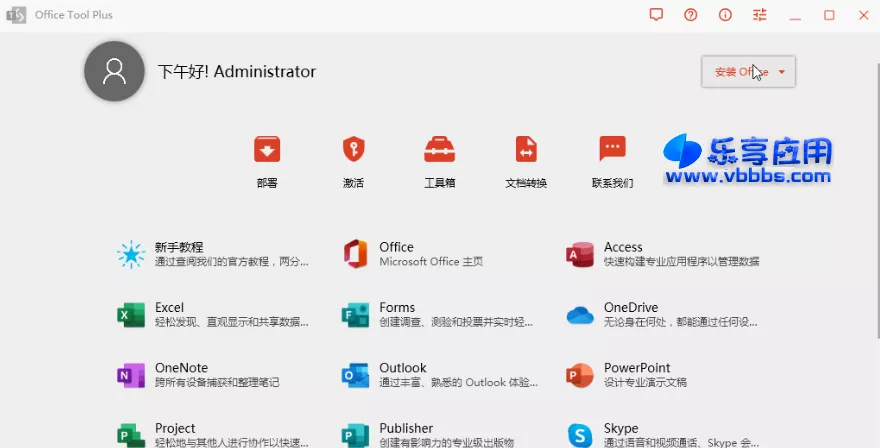Viewport: 880px width, 448px height.
Task: Click the feedback chat icon in title bar
Action: [656, 15]
